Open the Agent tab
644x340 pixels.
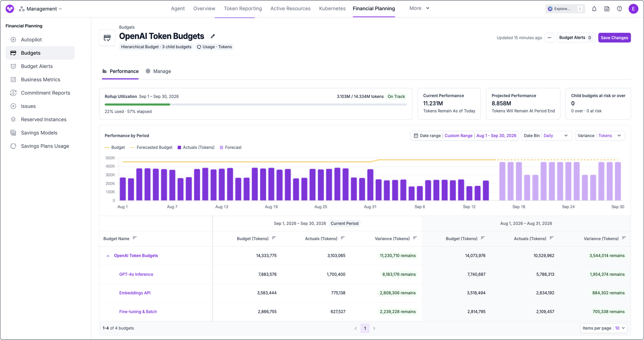(x=178, y=8)
